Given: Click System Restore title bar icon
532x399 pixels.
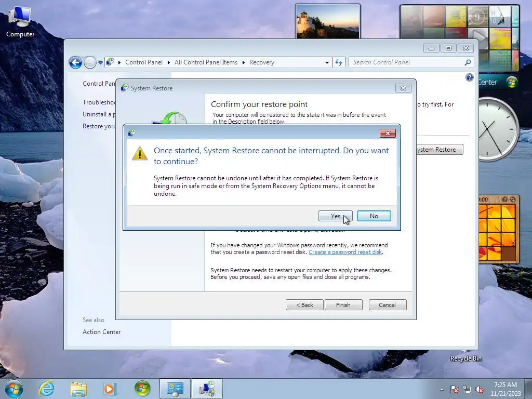Looking at the screenshot, I should pyautogui.click(x=125, y=88).
